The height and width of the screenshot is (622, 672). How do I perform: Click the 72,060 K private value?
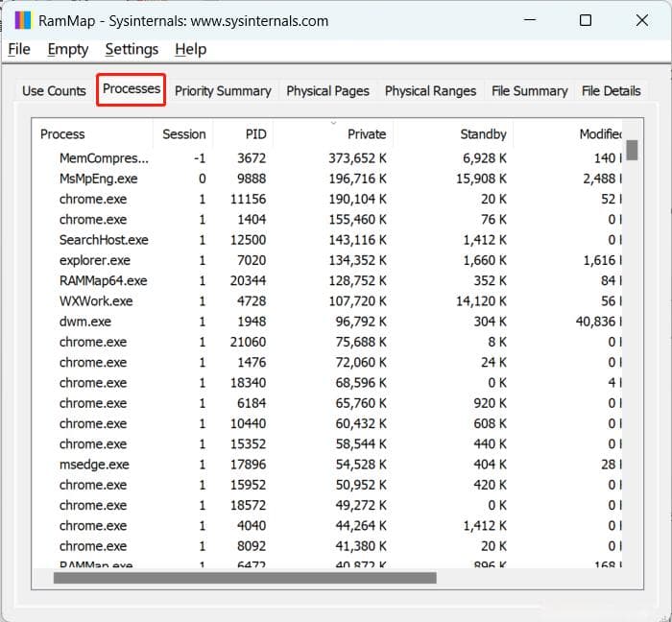361,363
